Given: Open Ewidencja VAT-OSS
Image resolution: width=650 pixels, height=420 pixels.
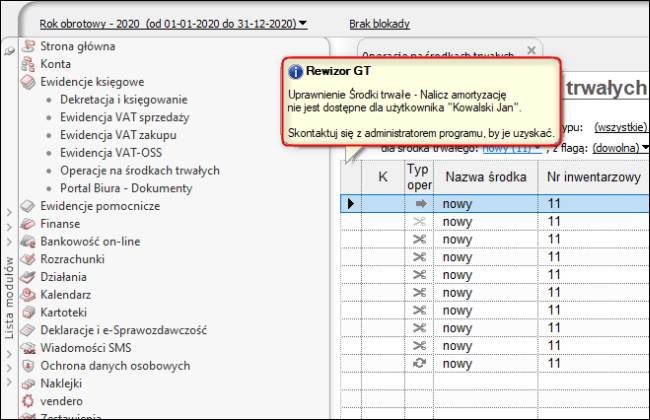Looking at the screenshot, I should point(111,153).
